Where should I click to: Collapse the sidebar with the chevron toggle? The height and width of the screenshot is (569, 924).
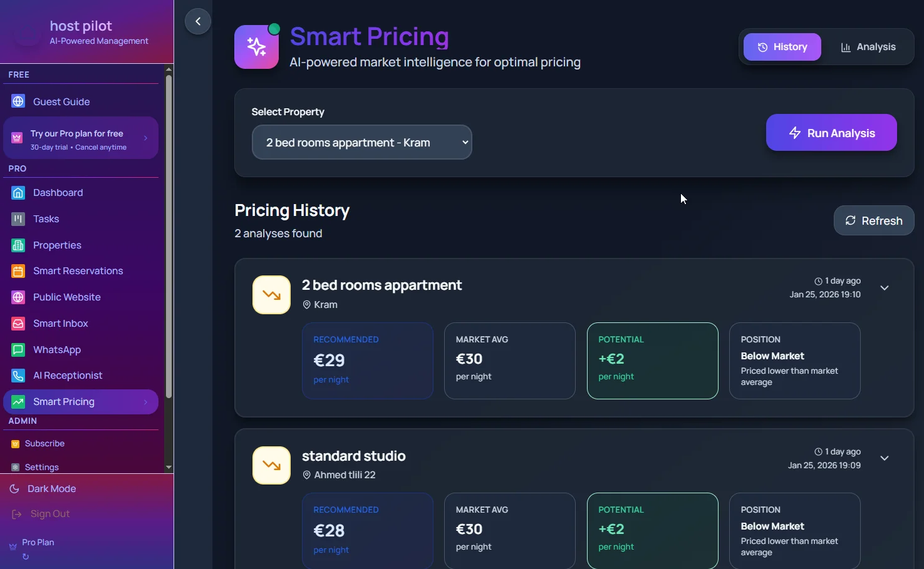pos(197,21)
